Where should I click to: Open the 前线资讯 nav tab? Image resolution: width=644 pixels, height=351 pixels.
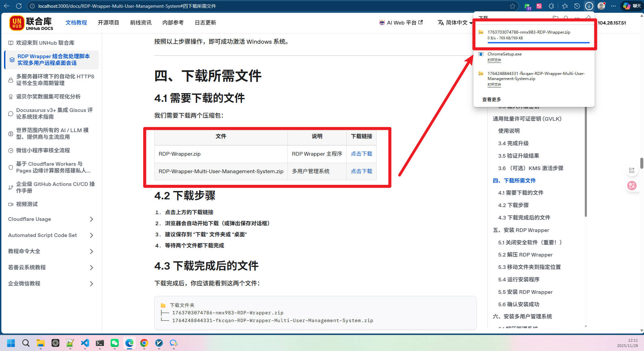tap(141, 23)
